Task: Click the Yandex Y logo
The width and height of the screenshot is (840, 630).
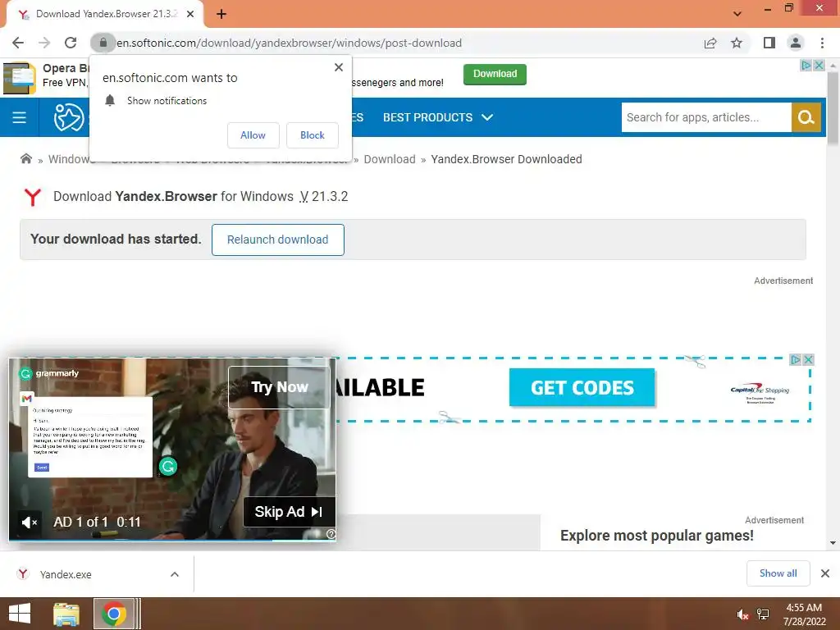Action: pos(32,197)
